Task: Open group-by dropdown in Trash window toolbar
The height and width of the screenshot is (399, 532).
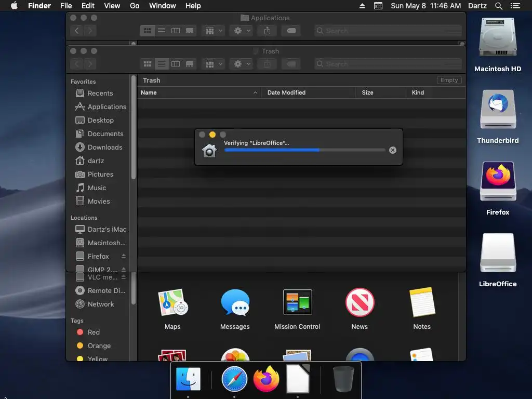Action: (214, 64)
